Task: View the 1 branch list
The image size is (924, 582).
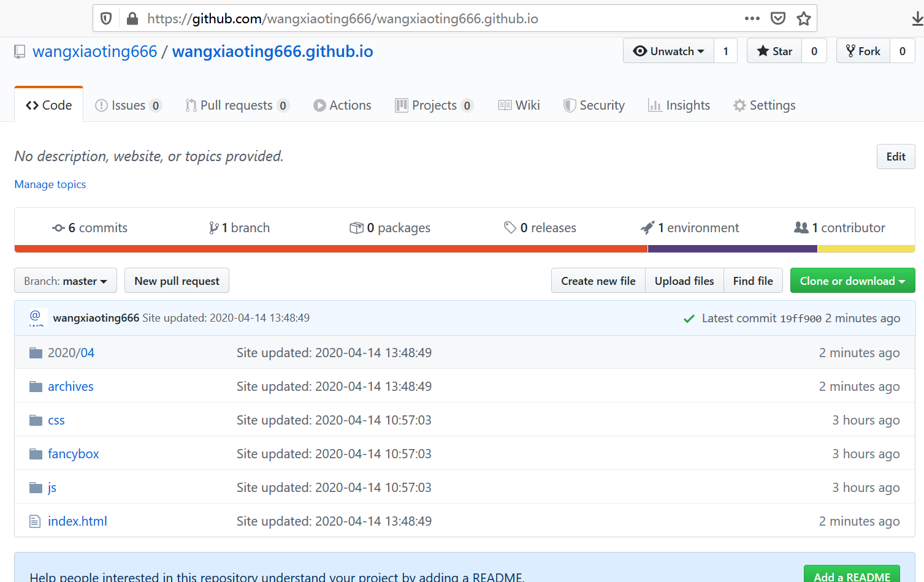Action: coord(239,228)
